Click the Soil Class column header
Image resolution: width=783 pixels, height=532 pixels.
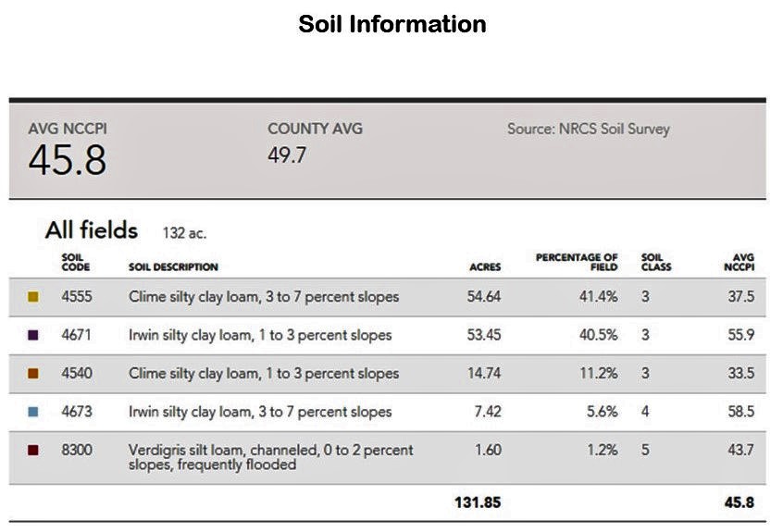(x=656, y=263)
